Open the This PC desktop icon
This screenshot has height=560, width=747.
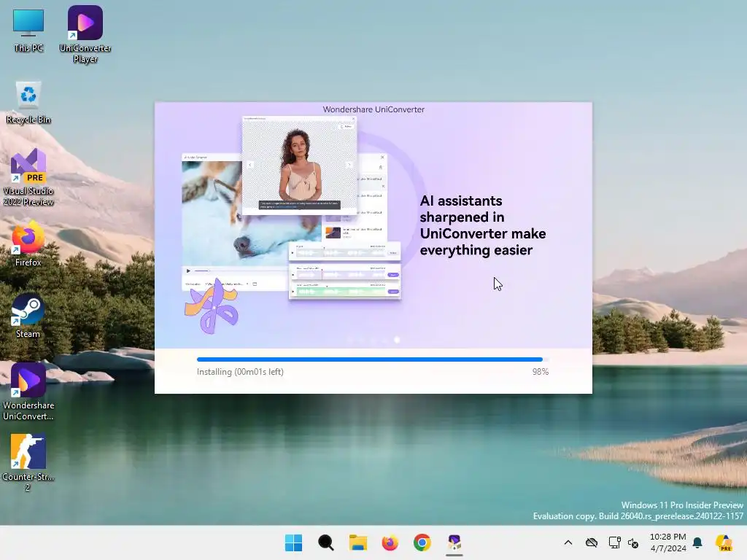(28, 31)
